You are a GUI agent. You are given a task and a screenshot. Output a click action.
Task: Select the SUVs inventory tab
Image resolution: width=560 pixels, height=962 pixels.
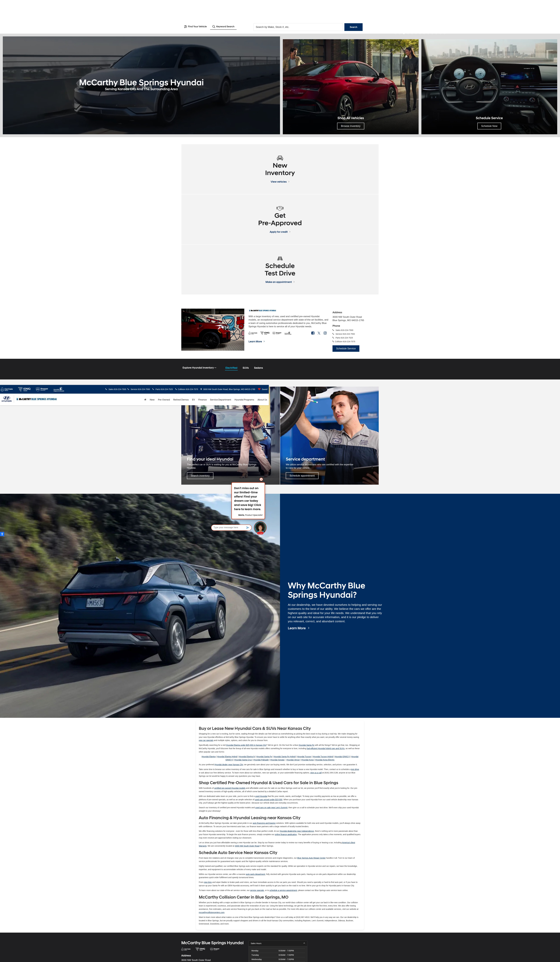point(245,368)
